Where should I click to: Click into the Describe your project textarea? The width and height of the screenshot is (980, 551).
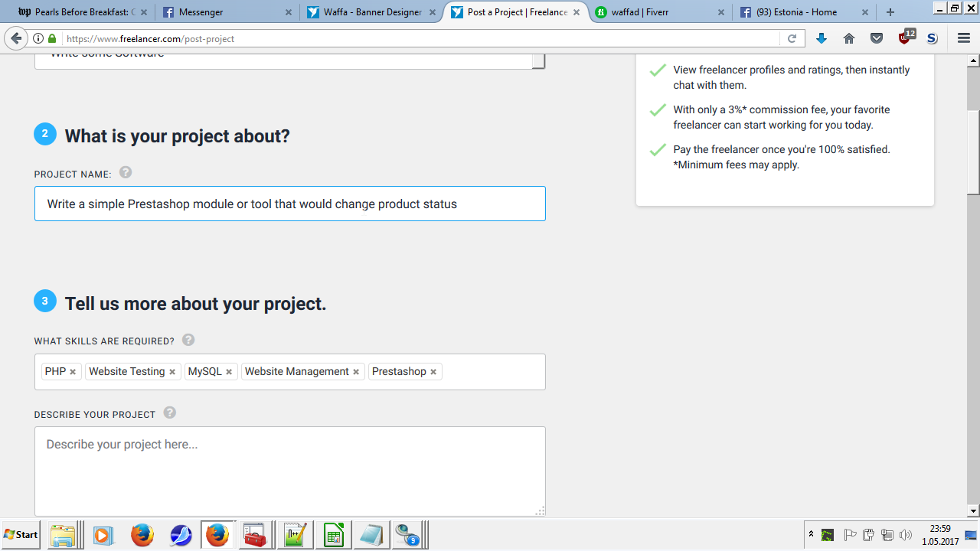click(x=290, y=471)
